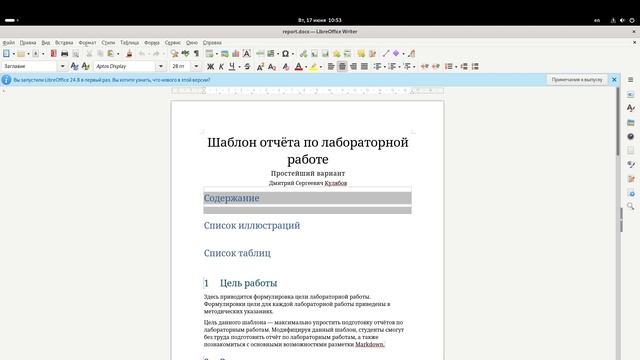640x360 pixels.
Task: Decrease the paragraph indent
Action: tap(436, 66)
